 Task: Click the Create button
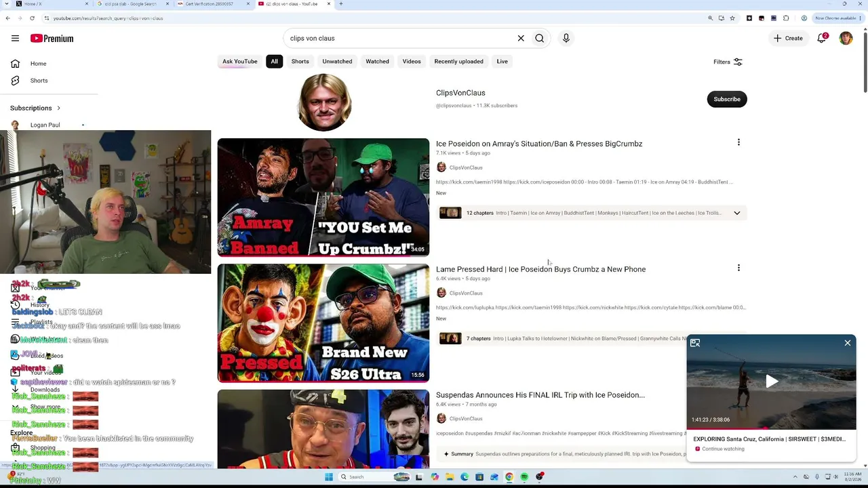click(x=788, y=39)
